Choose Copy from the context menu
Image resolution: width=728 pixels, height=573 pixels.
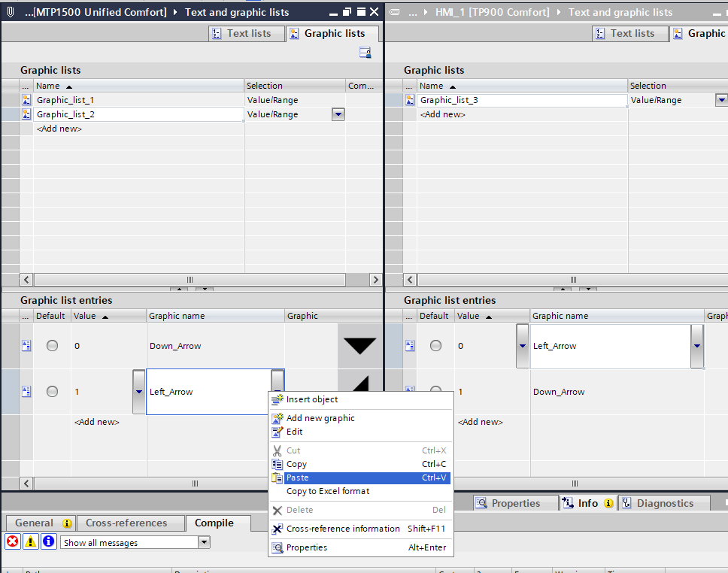tap(360, 464)
